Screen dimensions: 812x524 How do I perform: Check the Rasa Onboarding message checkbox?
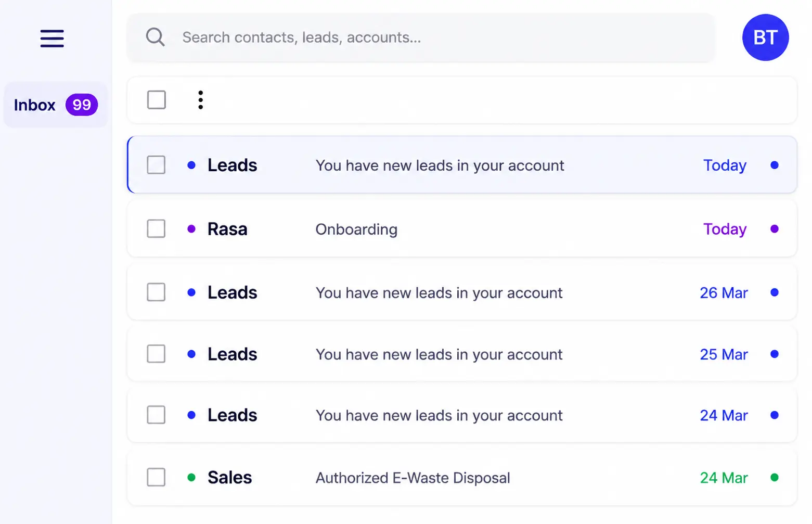pos(156,229)
